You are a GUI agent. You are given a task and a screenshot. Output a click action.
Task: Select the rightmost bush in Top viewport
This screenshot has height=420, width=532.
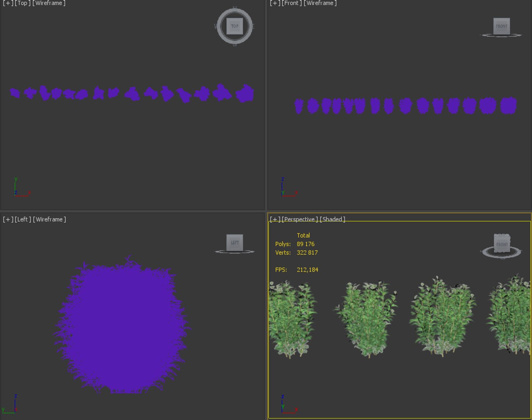(245, 93)
